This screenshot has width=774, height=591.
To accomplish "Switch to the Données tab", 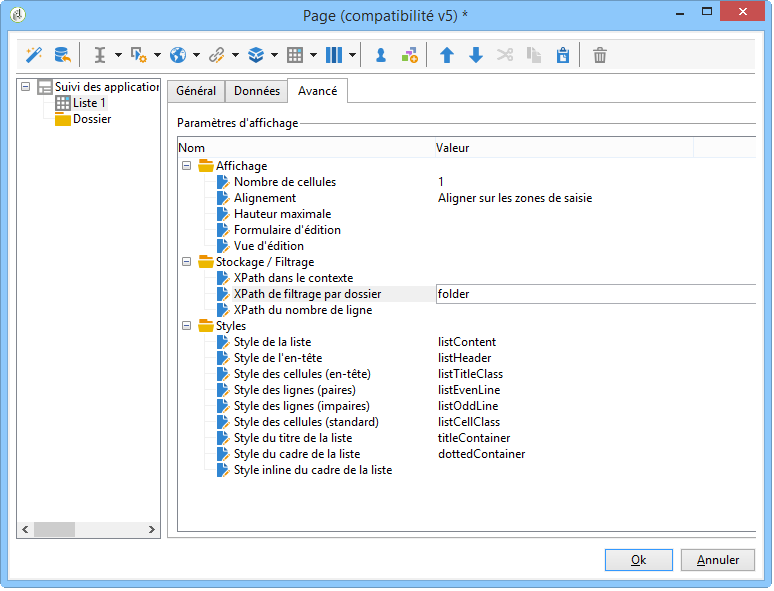I will (257, 91).
